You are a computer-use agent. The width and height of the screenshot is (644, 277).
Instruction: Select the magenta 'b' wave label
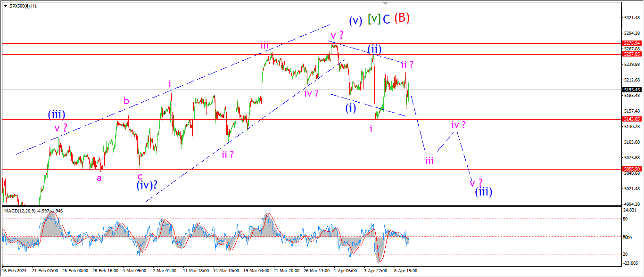[x=126, y=100]
